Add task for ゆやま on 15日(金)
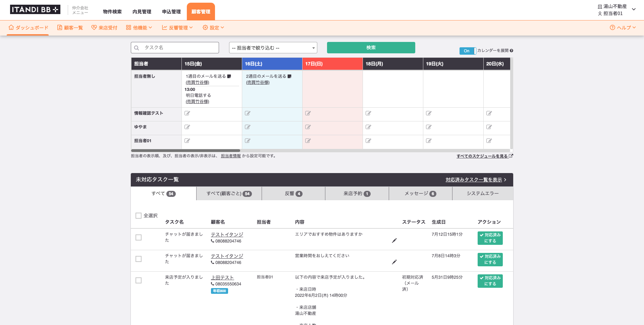644x325 pixels. pos(187,127)
